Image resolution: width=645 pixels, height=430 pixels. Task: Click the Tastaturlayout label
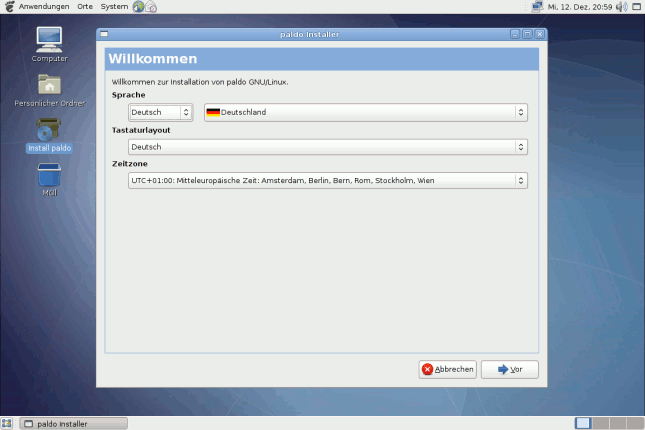tap(141, 130)
